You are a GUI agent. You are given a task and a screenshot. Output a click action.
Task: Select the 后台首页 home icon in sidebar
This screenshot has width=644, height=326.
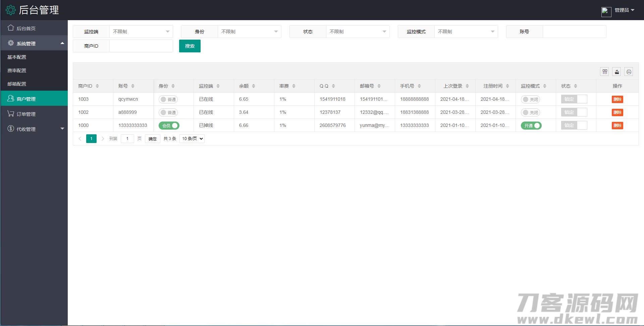[x=10, y=28]
